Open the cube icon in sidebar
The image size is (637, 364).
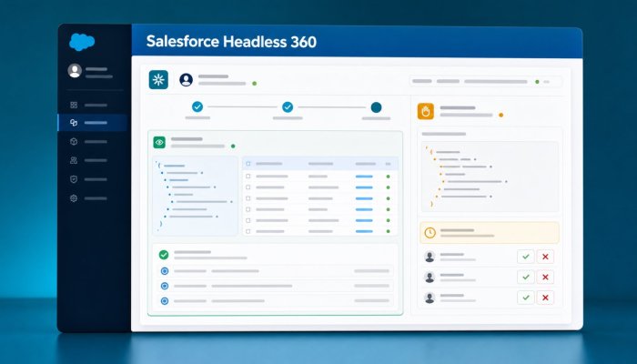pyautogui.click(x=74, y=141)
